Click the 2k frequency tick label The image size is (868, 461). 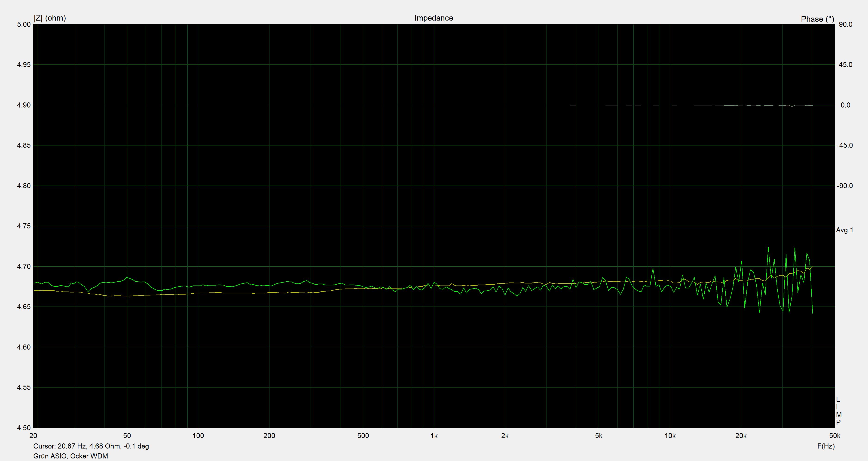tap(505, 436)
